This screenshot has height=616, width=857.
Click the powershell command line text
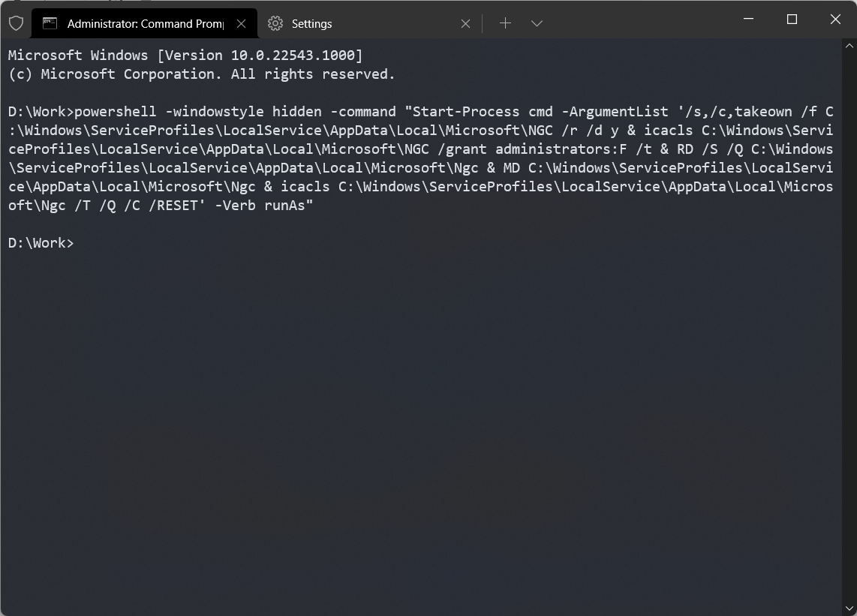(300, 111)
